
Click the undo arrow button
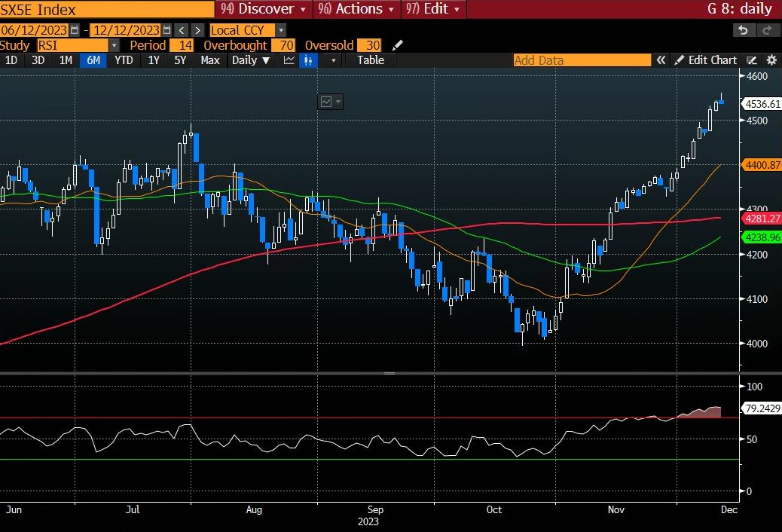(743, 30)
